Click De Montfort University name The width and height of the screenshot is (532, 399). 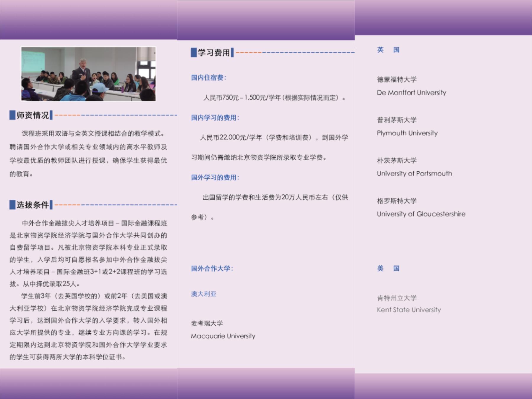[x=411, y=93]
